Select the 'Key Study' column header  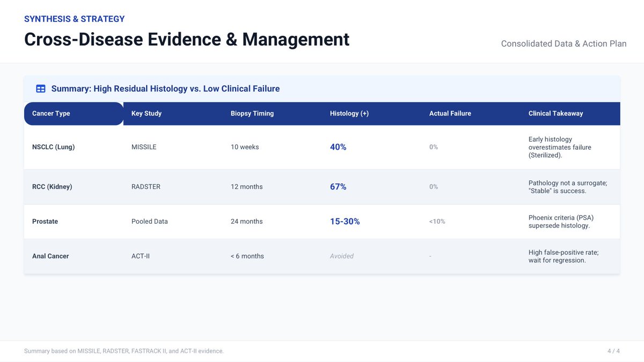(x=173, y=114)
